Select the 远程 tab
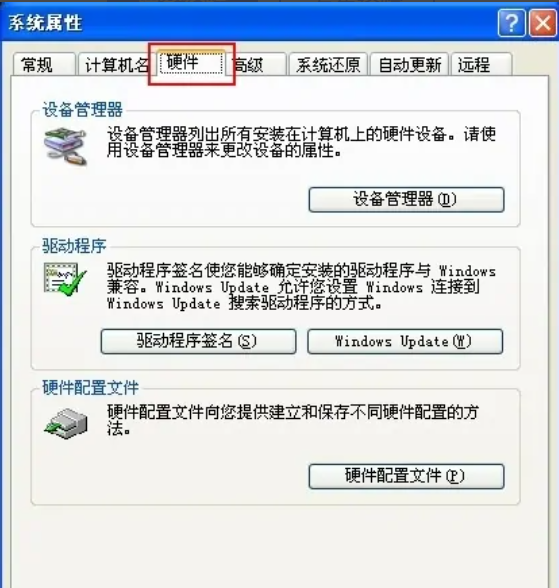559x588 pixels. tap(481, 65)
